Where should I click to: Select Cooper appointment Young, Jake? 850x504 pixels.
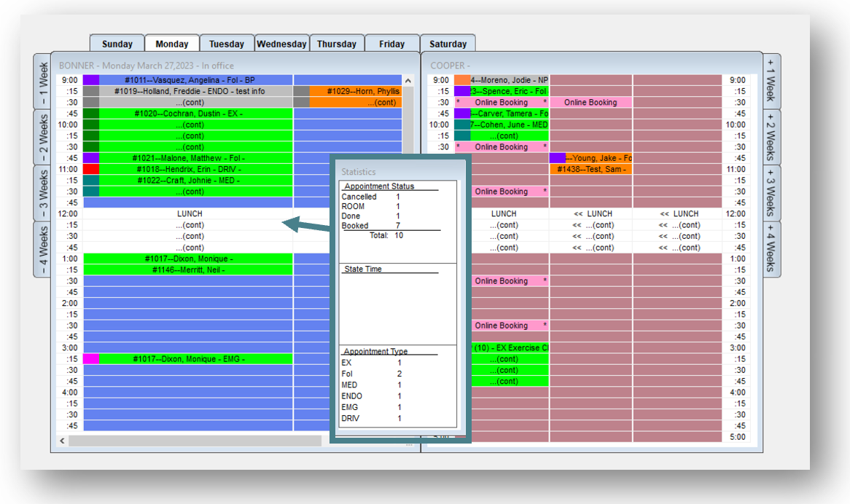[x=591, y=158]
